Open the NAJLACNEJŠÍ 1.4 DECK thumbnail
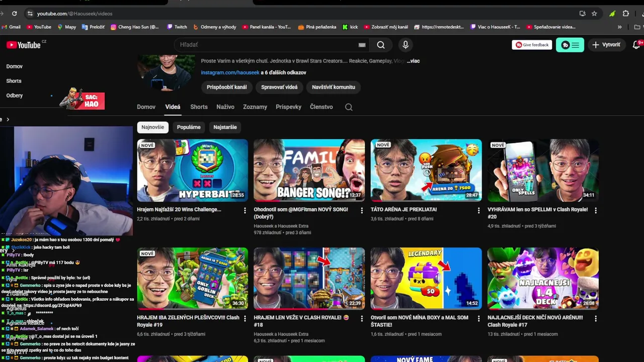This screenshot has height=362, width=644. (543, 278)
